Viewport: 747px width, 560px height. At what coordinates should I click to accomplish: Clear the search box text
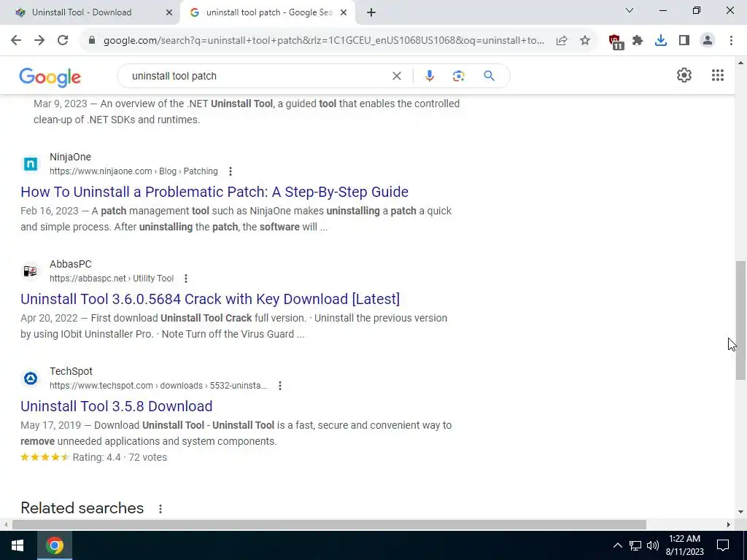pos(396,76)
